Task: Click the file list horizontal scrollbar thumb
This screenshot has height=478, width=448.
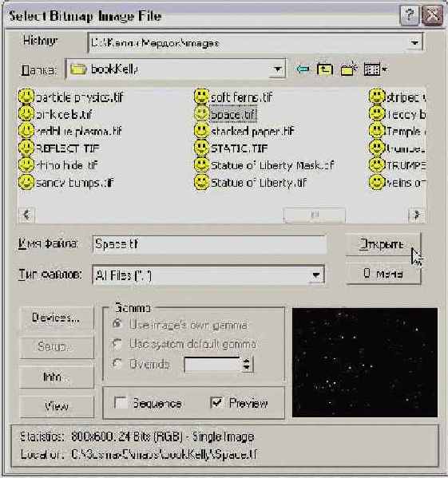Action: 315,215
